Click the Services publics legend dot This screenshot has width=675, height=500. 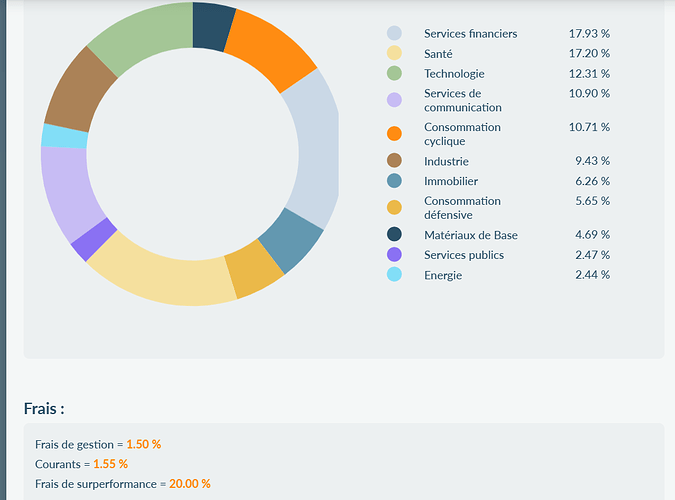394,255
